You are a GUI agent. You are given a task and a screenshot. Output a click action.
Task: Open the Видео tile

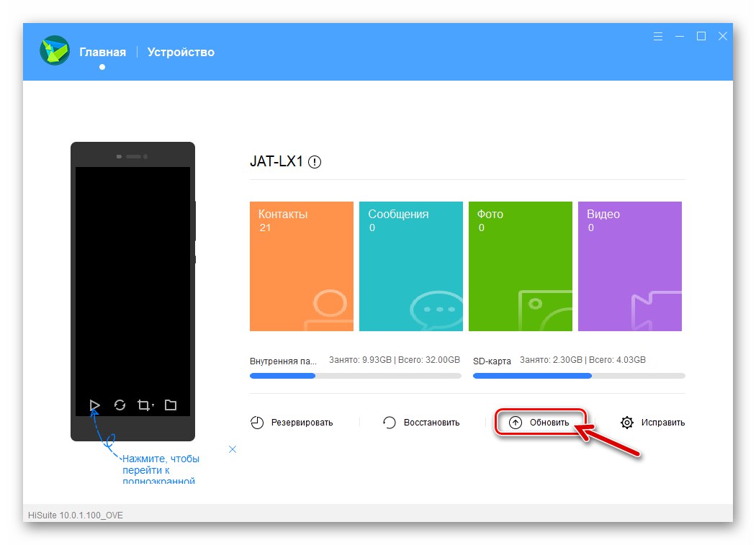(x=630, y=266)
